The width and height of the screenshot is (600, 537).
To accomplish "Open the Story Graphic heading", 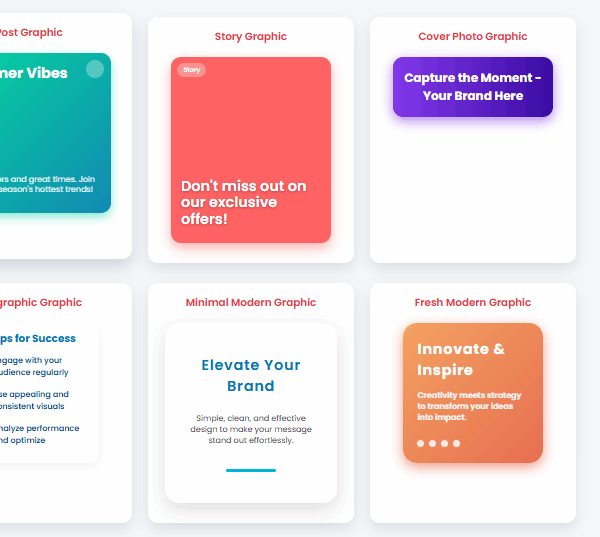I will pos(251,36).
